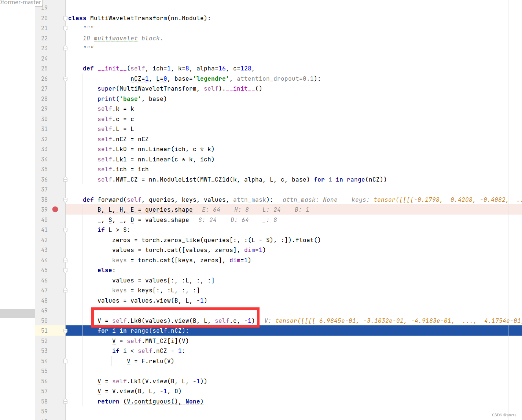
Task: Click the inline debug value 'S: 24'
Action: 207,220
